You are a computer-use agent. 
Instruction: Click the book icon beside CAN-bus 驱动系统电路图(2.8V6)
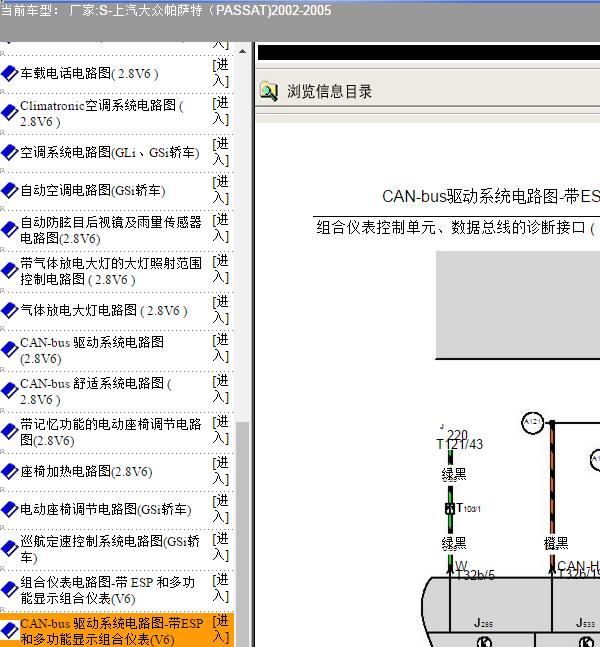point(9,349)
